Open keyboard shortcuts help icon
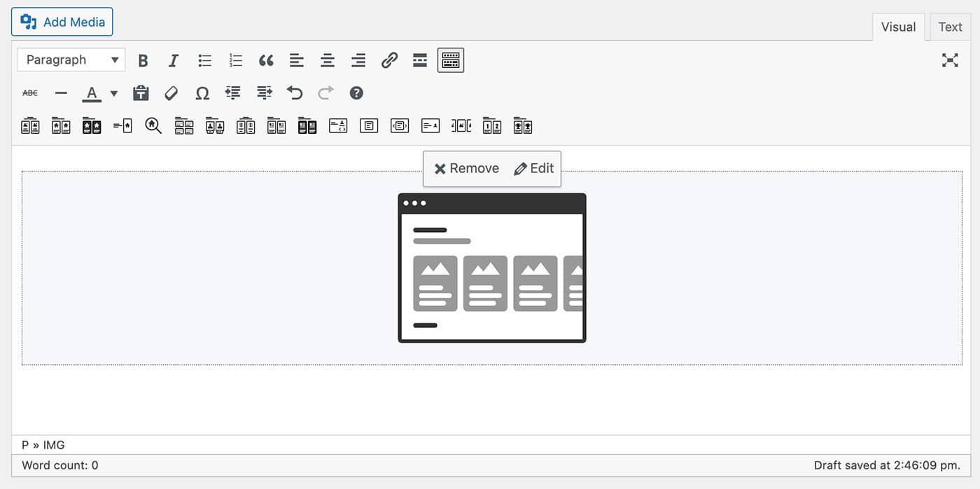 [356, 93]
